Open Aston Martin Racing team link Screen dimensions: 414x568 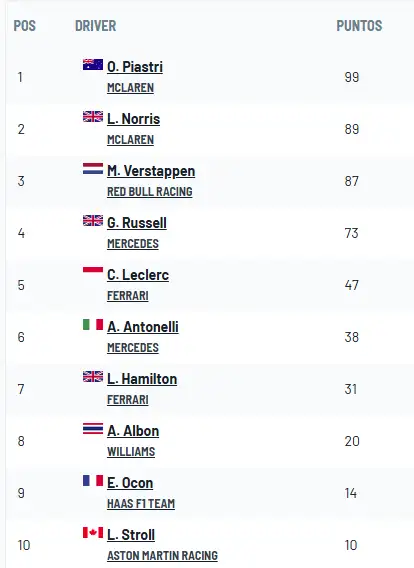point(162,556)
